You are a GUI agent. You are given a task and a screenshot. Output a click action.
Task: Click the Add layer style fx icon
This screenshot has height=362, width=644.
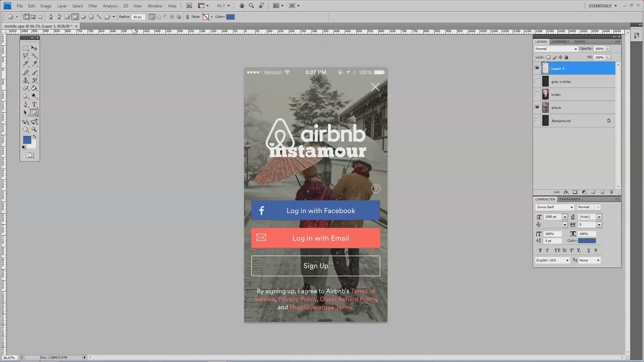pos(566,192)
